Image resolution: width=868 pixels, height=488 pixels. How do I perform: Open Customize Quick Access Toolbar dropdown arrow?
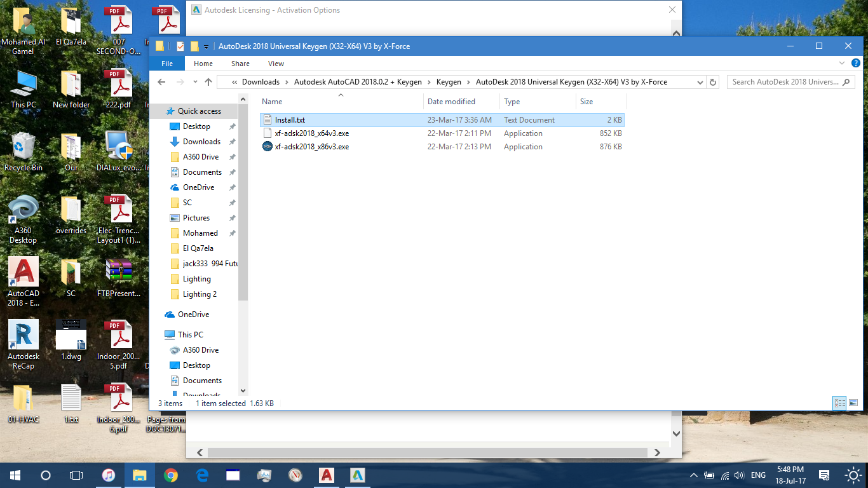coord(207,46)
